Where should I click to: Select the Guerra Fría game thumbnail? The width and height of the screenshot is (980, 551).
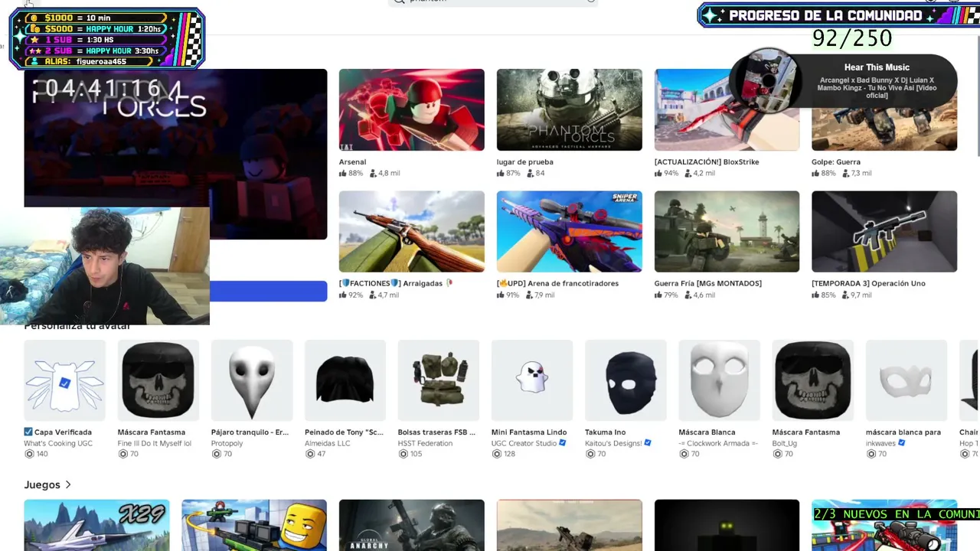click(727, 231)
